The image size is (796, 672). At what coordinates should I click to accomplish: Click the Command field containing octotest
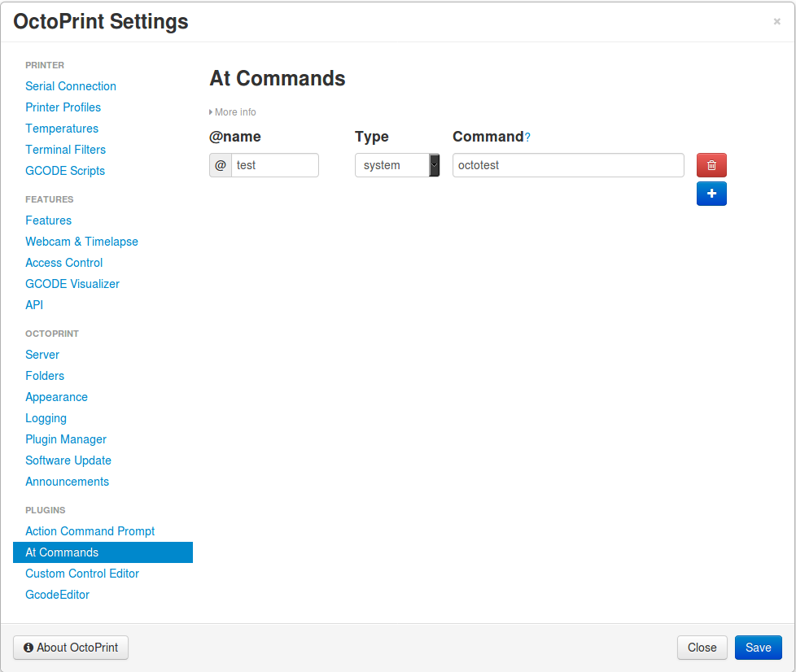(568, 165)
